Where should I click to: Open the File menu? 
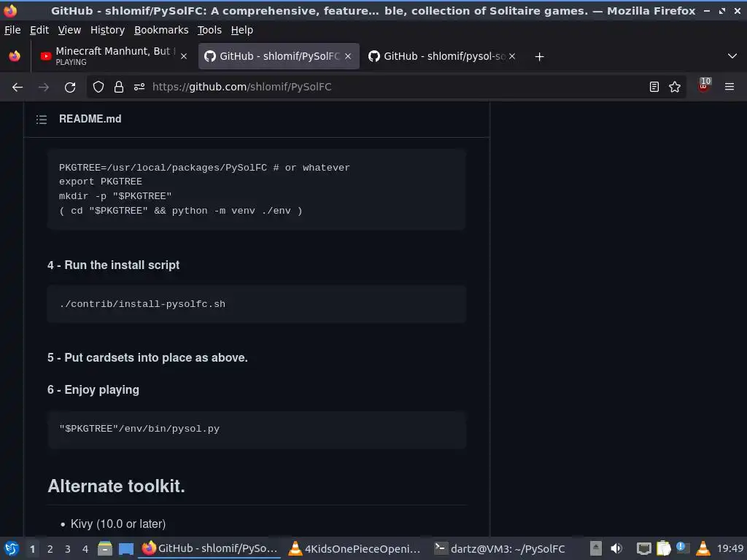12,30
